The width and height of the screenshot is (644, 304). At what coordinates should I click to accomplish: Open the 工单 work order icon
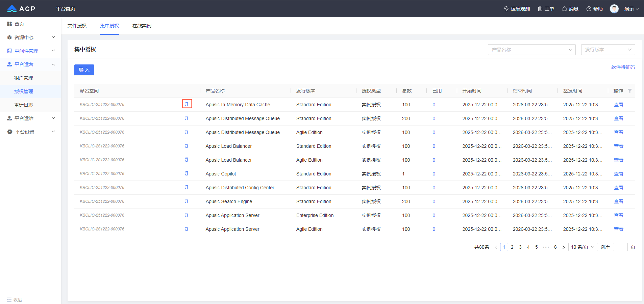540,9
